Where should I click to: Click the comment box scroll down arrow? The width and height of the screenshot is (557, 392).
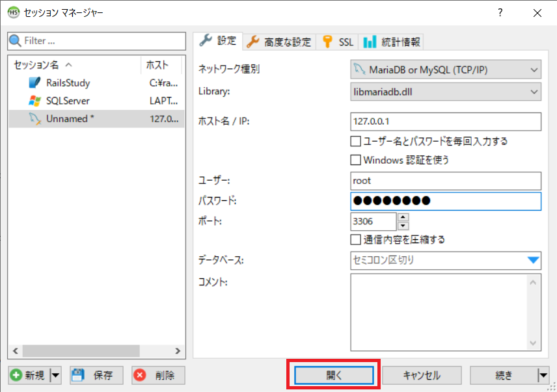click(x=533, y=343)
